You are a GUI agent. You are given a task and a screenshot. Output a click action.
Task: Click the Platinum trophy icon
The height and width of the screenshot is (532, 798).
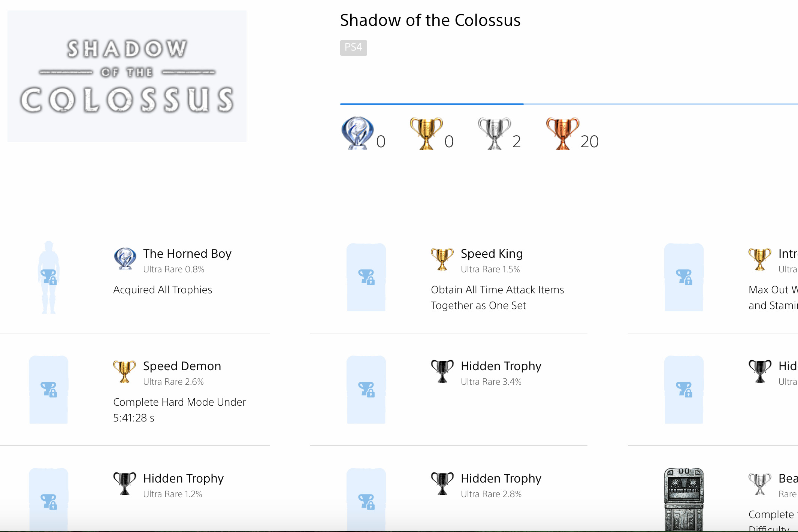[x=357, y=132]
